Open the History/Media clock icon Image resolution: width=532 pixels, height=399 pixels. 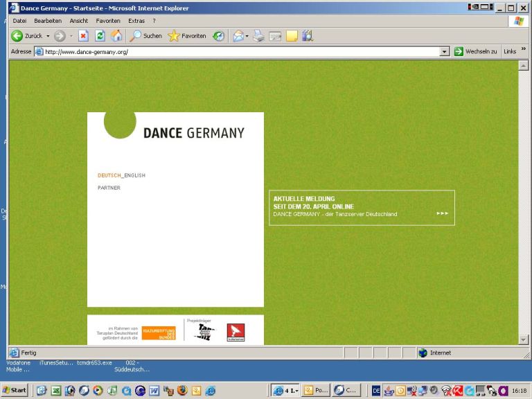(218, 35)
